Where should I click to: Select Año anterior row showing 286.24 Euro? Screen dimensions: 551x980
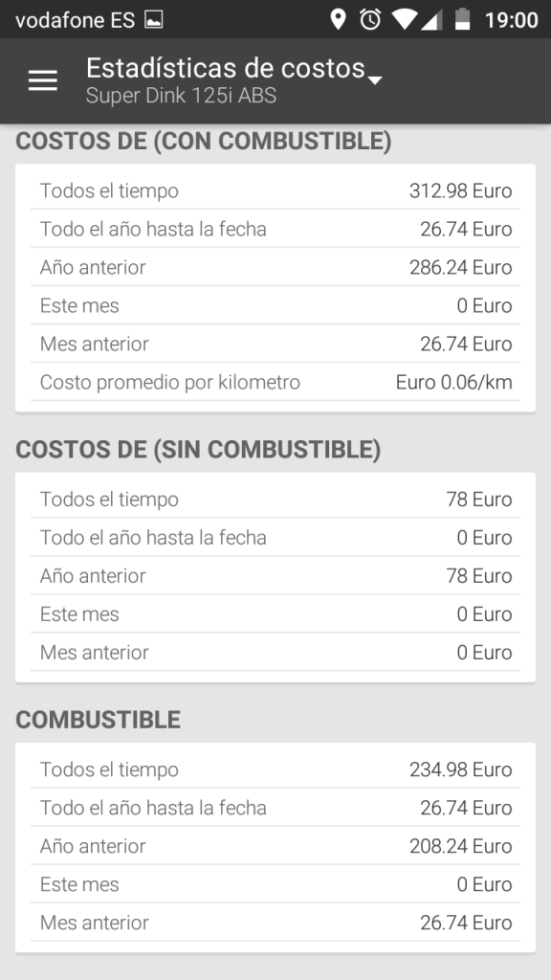pos(275,267)
